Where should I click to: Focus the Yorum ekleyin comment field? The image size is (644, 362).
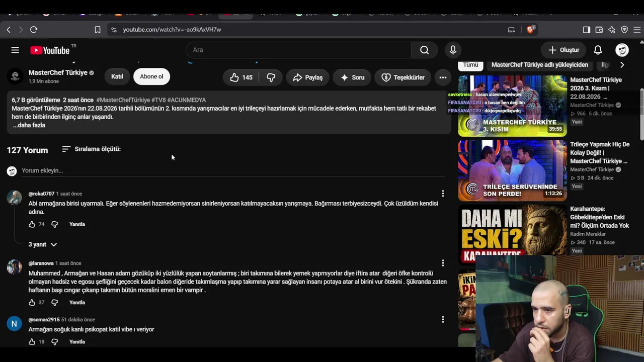[233, 170]
